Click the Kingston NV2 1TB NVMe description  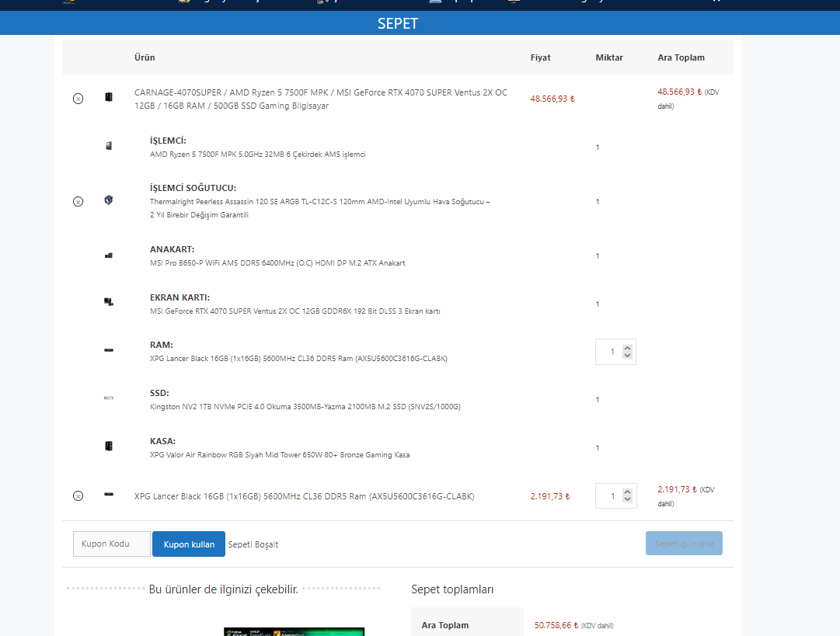point(305,406)
